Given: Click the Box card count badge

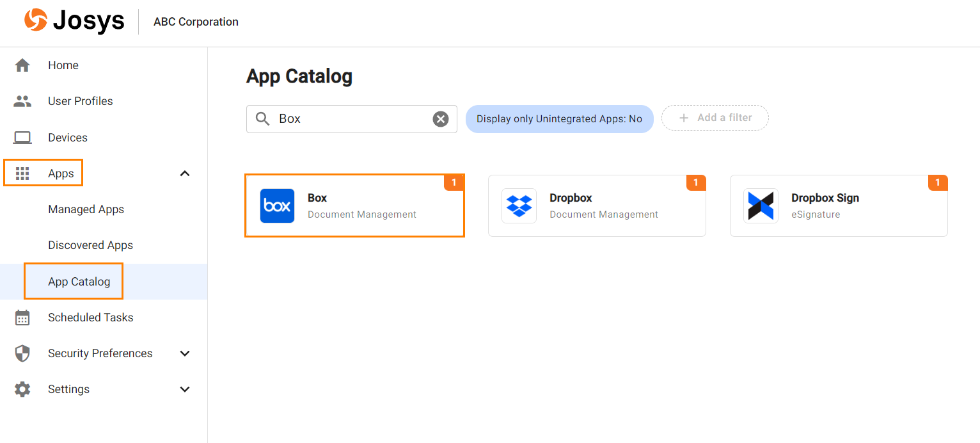Looking at the screenshot, I should coord(454,183).
